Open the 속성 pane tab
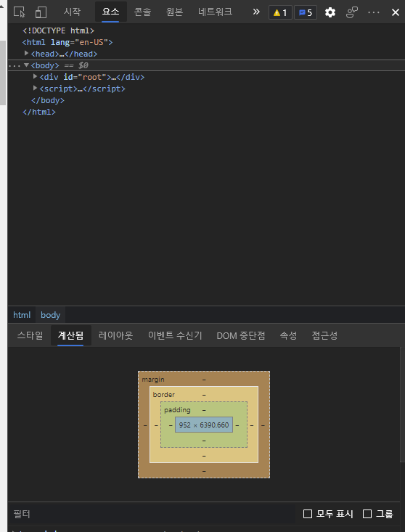This screenshot has height=532, width=405. pyautogui.click(x=288, y=335)
